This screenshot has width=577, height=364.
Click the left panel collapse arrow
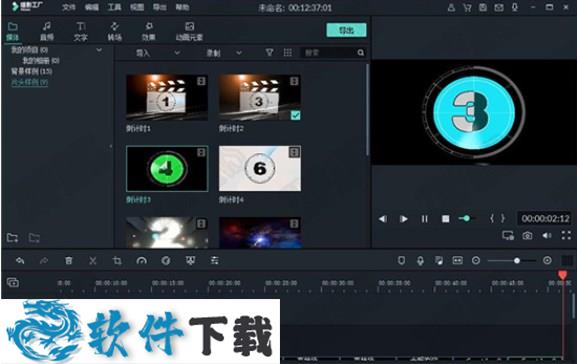coord(111,146)
